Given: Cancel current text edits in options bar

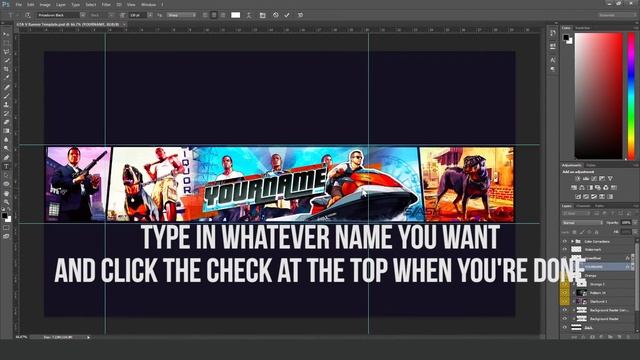Looking at the screenshot, I should (x=276, y=15).
